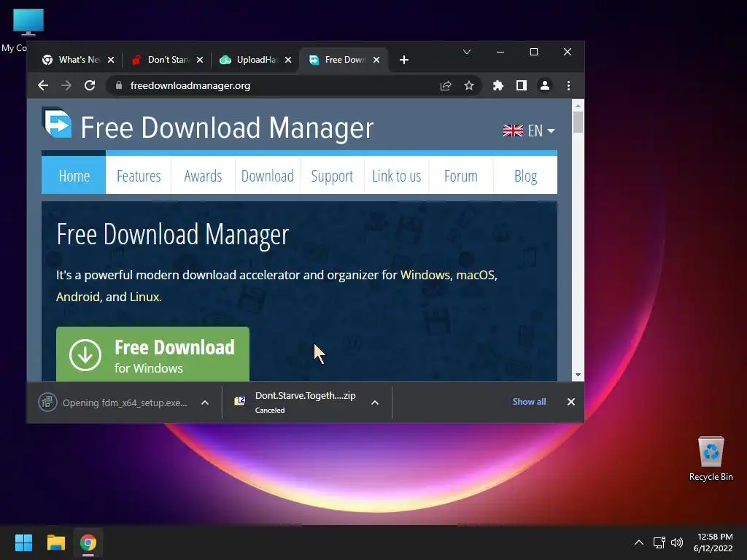Viewport: 747px width, 560px height.
Task: Open the Extensions puzzle icon
Action: (x=498, y=86)
